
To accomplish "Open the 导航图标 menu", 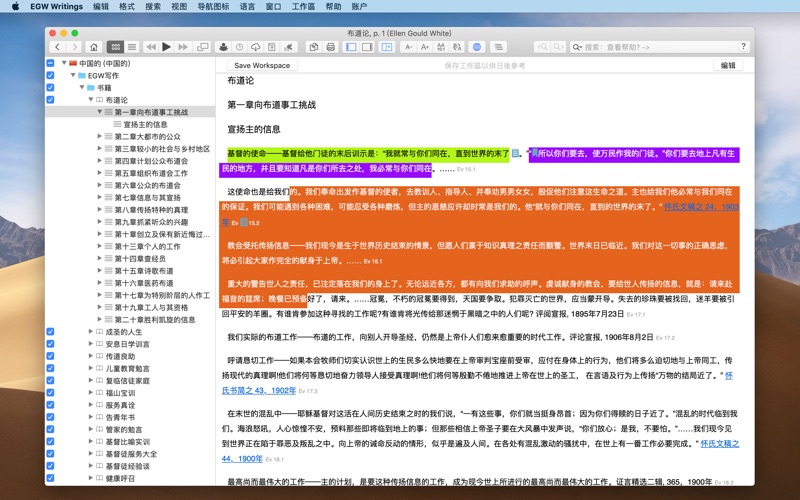I will tap(213, 6).
